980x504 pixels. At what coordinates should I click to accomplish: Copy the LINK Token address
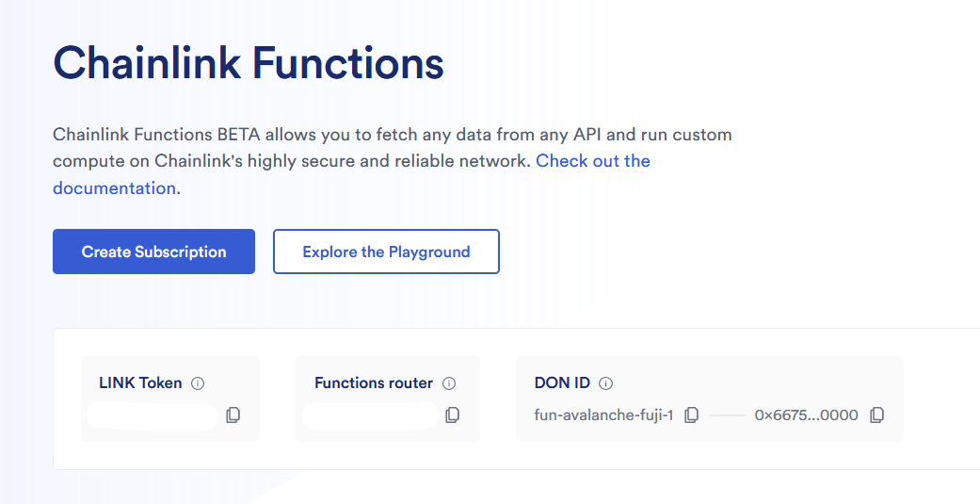coord(233,415)
